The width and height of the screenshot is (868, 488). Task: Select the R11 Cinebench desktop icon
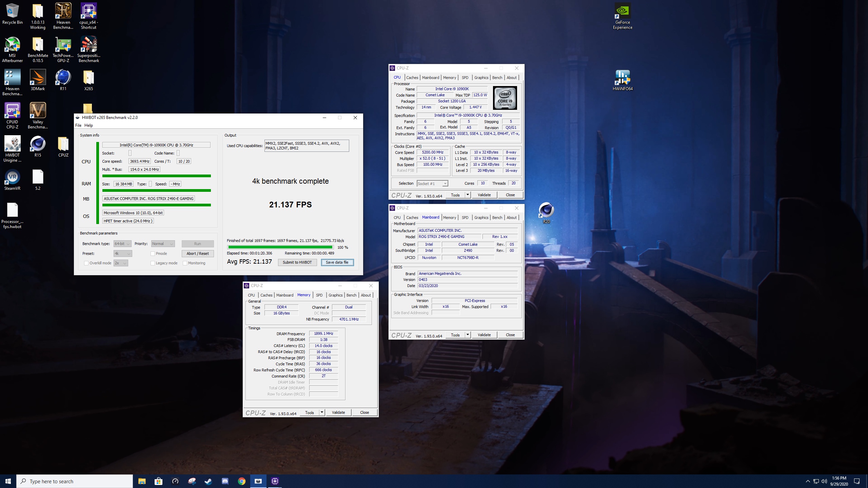(x=63, y=80)
